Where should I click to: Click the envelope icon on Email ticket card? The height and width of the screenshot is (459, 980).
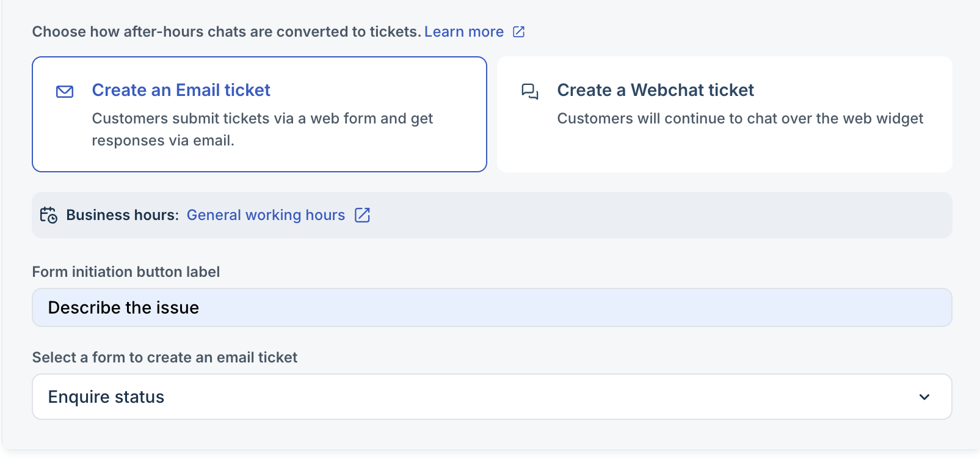point(65,92)
